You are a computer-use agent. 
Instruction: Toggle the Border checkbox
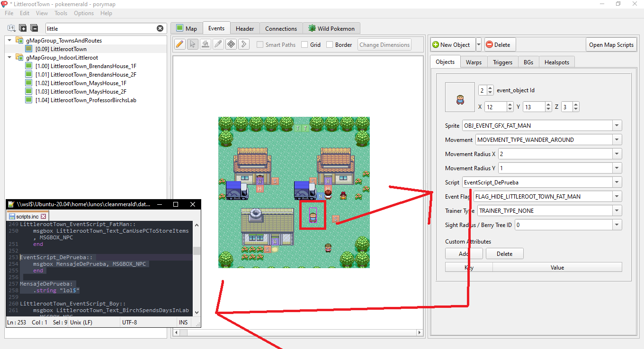(328, 45)
